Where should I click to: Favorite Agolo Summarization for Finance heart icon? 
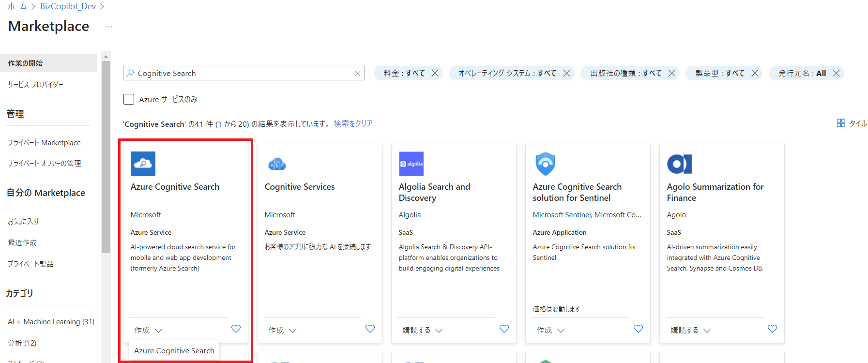[772, 329]
